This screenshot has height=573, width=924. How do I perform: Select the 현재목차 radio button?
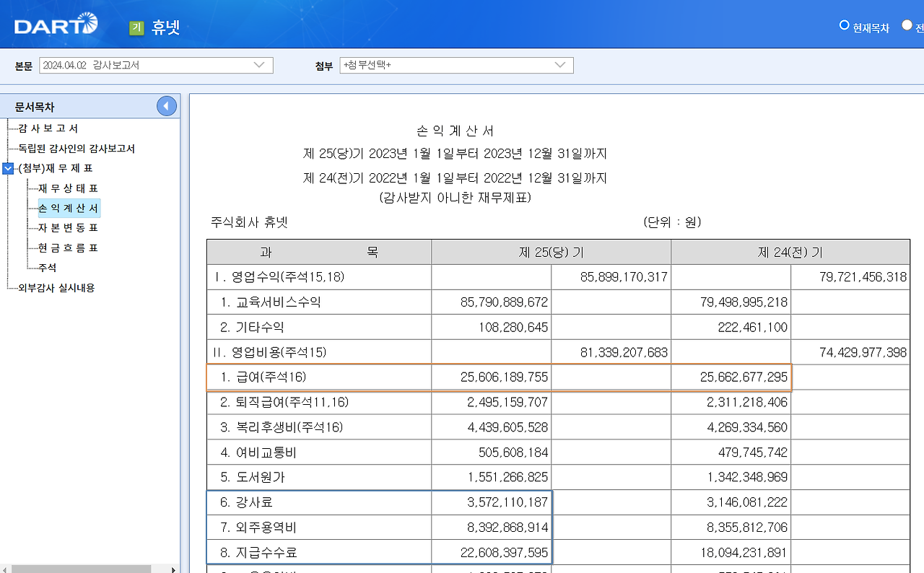[x=843, y=26]
